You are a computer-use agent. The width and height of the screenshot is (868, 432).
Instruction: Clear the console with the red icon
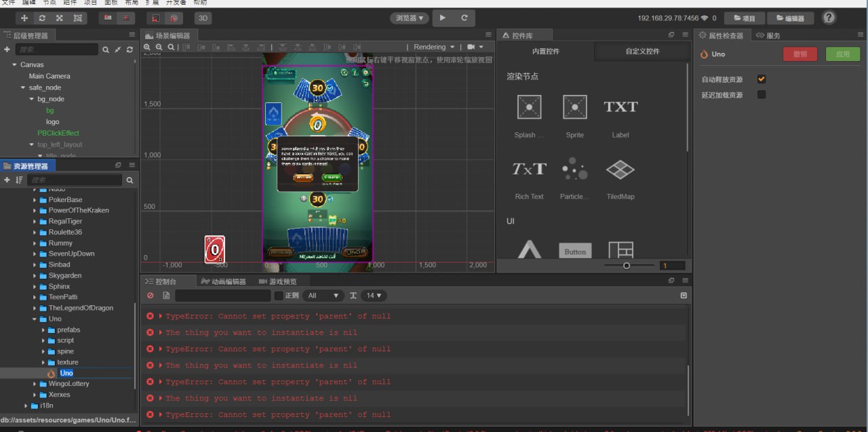pos(151,296)
